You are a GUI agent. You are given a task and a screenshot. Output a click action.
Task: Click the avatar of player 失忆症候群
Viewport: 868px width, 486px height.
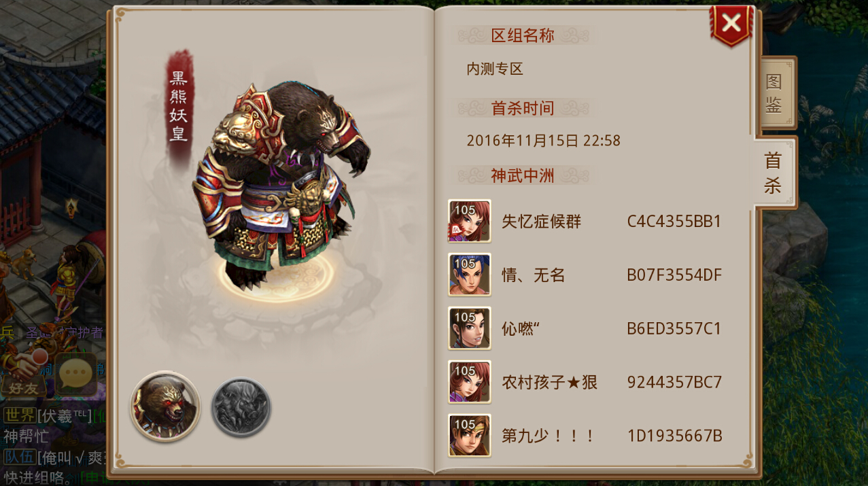pos(470,221)
